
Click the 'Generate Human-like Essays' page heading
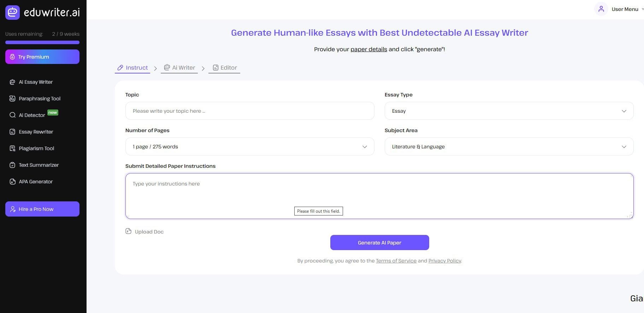[379, 33]
